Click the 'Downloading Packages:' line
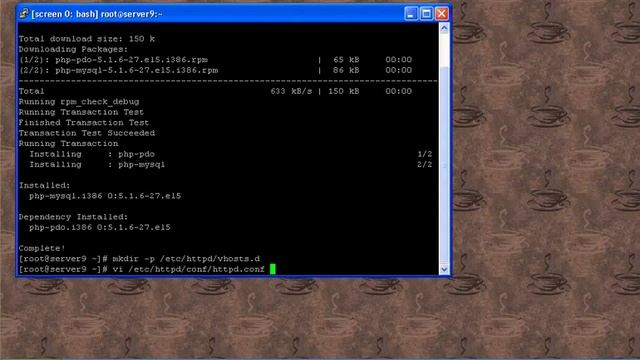640x360 pixels. tap(73, 49)
